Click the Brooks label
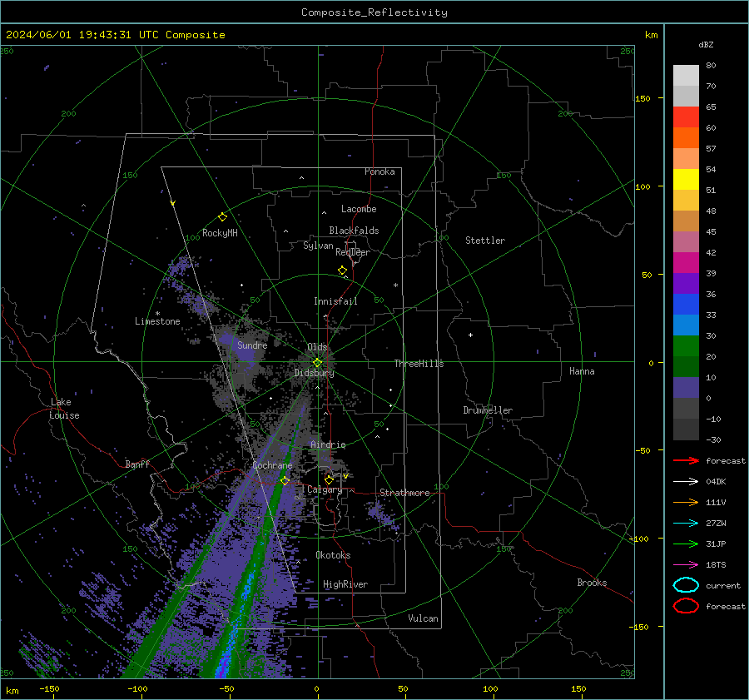Viewport: 749px width, 700px height. [592, 583]
